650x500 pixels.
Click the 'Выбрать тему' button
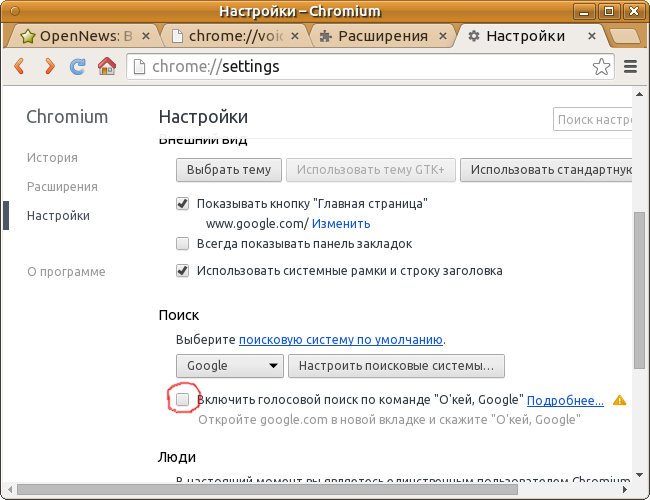click(x=229, y=169)
